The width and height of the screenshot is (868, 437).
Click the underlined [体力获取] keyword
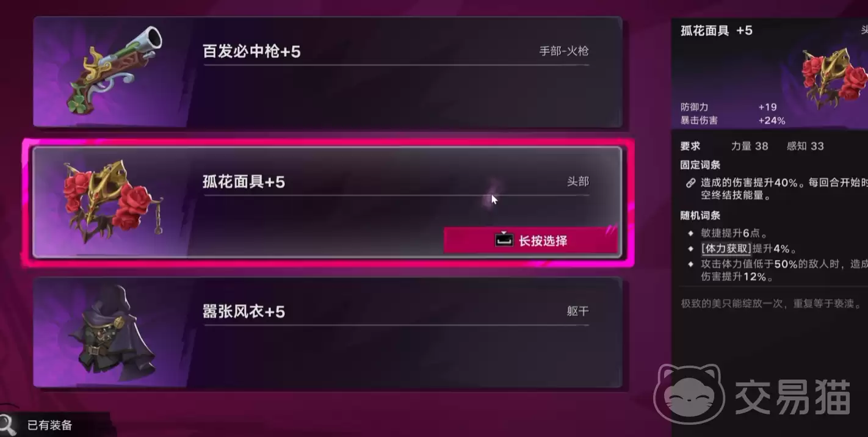pos(726,249)
